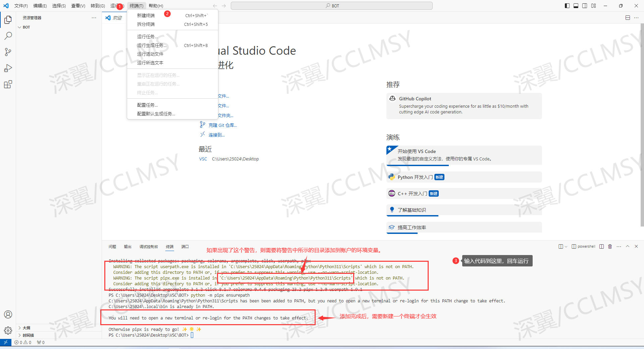Open the GitHub Copilot recommendation card
This screenshot has width=644, height=349.
point(464,106)
